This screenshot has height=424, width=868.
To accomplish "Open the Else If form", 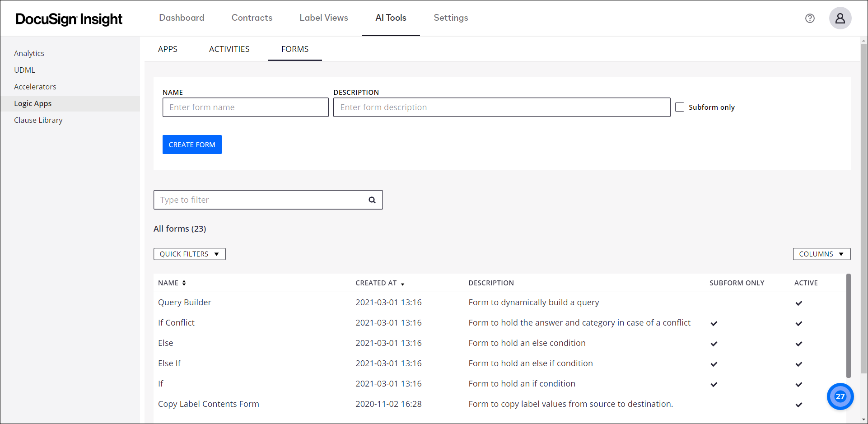I will [169, 363].
